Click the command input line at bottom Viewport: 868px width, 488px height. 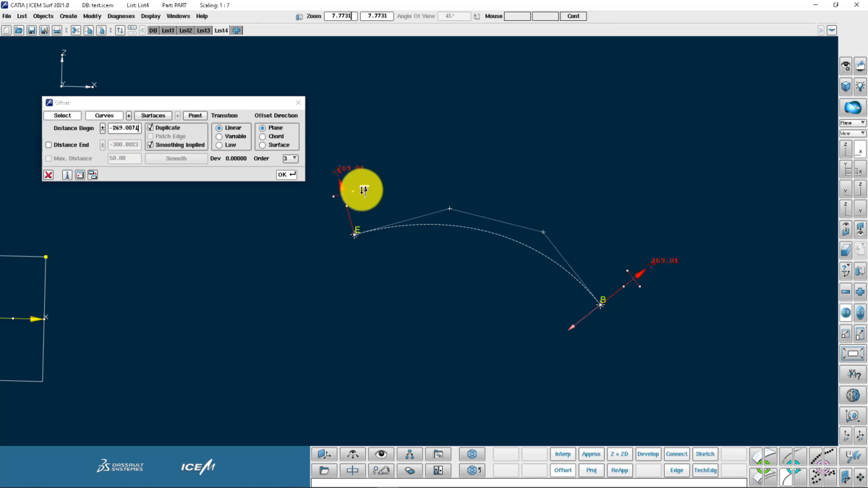(x=529, y=483)
